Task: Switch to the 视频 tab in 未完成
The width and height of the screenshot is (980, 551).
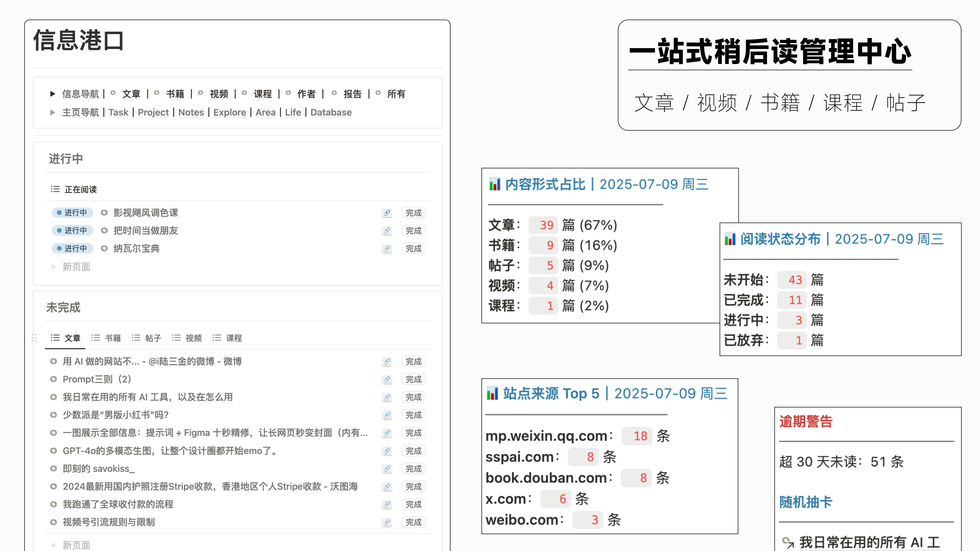Action: [193, 338]
